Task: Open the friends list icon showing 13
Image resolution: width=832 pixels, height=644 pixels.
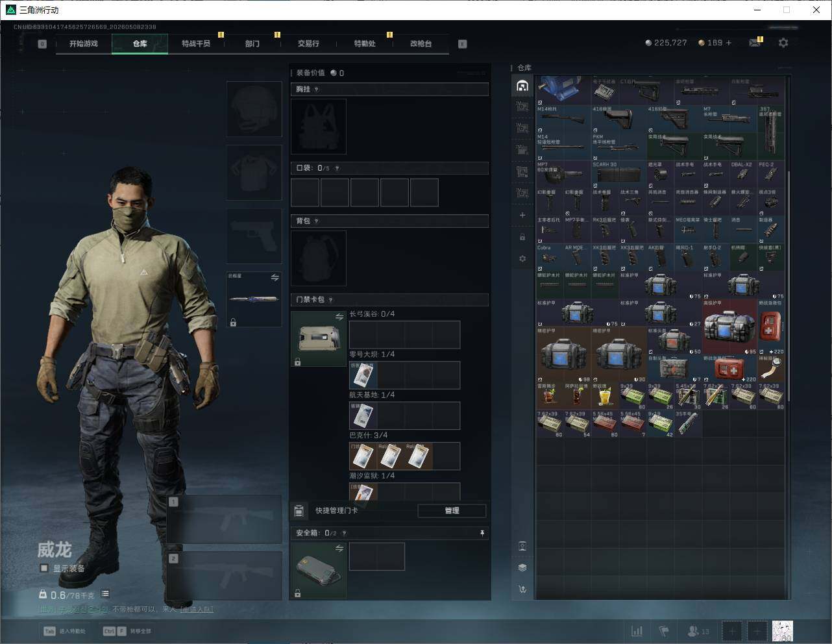Action: click(698, 631)
